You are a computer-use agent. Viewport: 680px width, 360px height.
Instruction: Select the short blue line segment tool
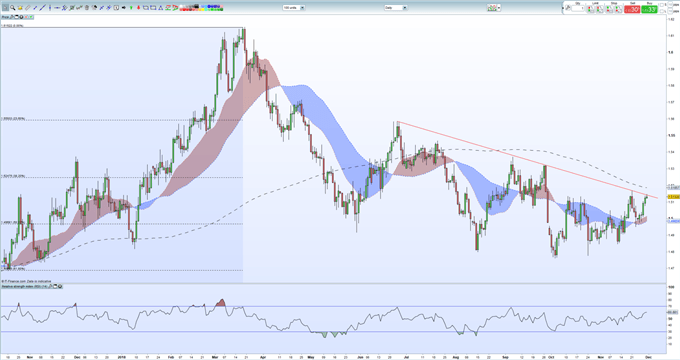(x=35, y=7)
